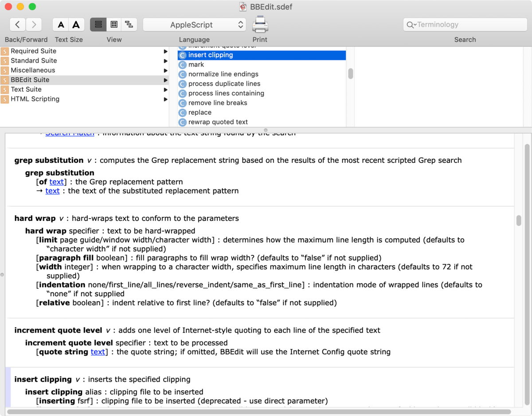Select the Back navigation arrow

pos(18,24)
